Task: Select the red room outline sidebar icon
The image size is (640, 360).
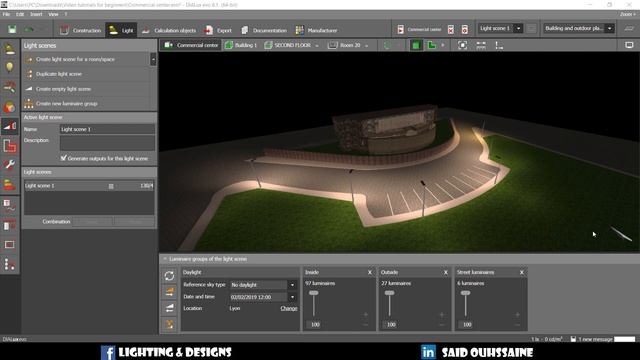Action: click(x=9, y=146)
